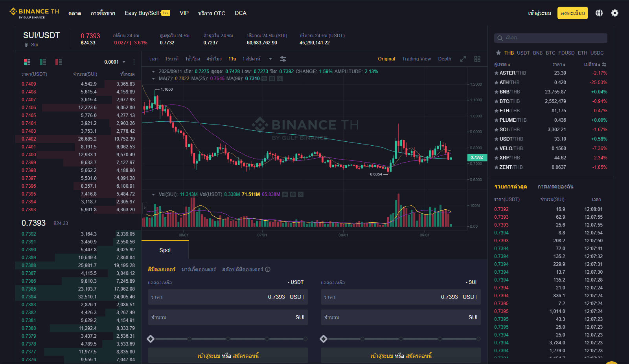Switch to multi-chart grid layout
Image resolution: width=629 pixels, height=364 pixels.
(x=477, y=59)
